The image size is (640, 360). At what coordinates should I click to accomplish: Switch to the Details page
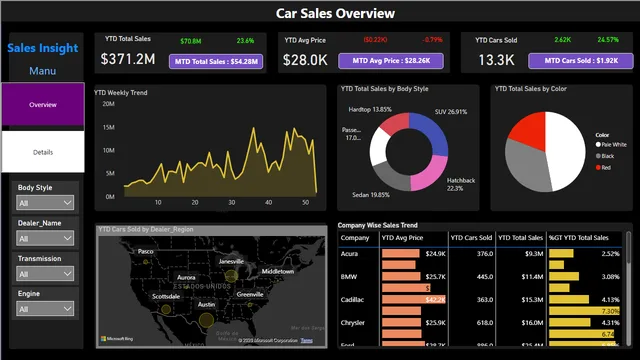click(43, 152)
